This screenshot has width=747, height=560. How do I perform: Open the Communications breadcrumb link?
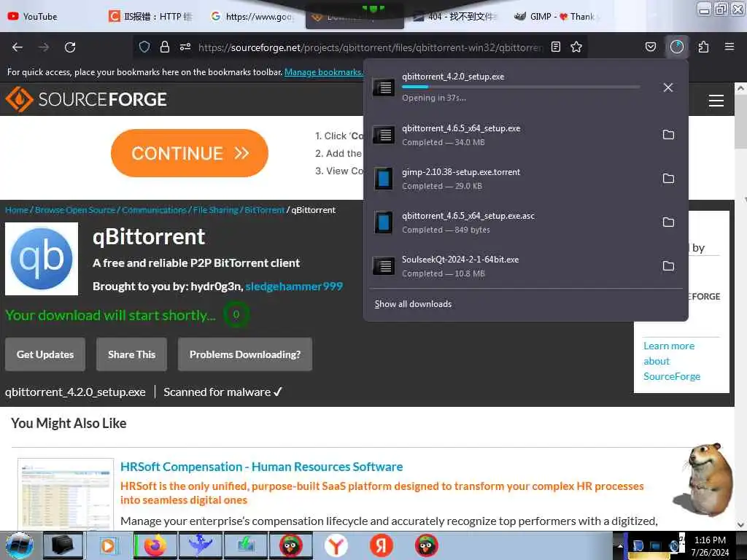154,210
